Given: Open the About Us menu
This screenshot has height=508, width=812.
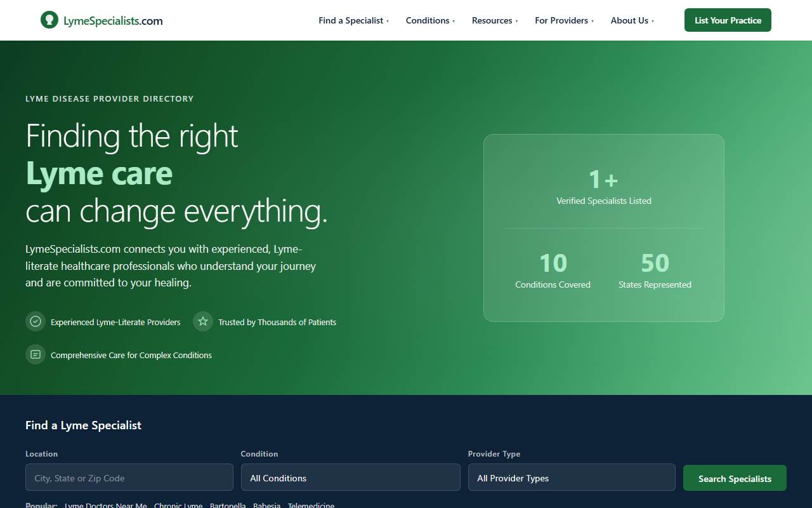Looking at the screenshot, I should coord(632,20).
